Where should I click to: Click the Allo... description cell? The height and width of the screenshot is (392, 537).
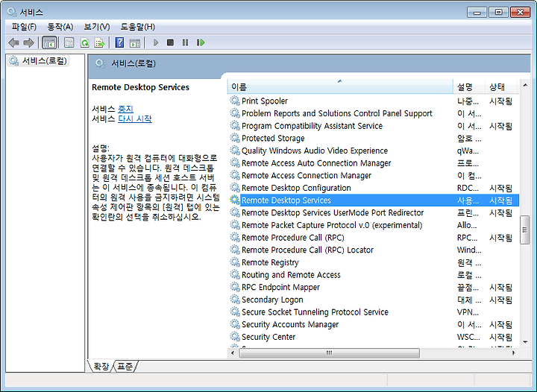466,225
